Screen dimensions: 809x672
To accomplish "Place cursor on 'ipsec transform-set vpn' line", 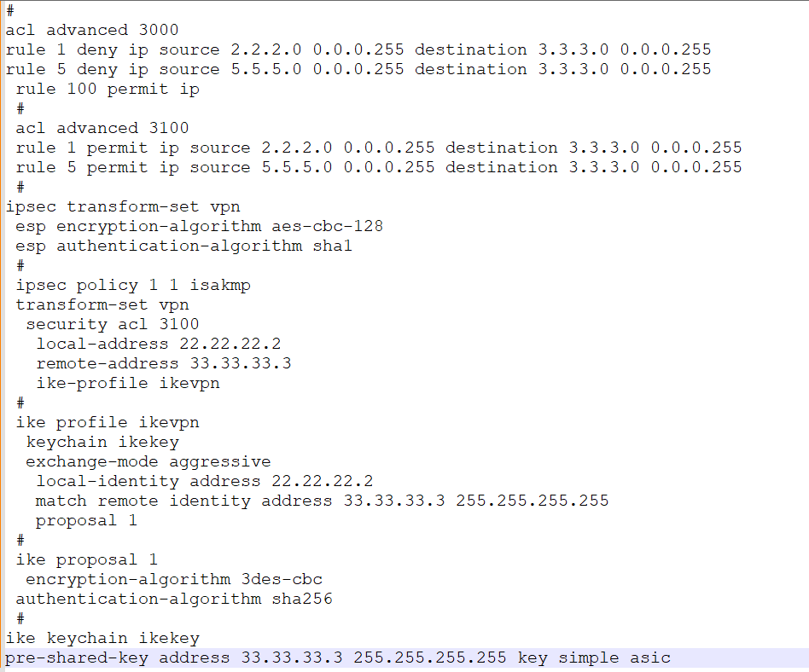I will tap(123, 206).
